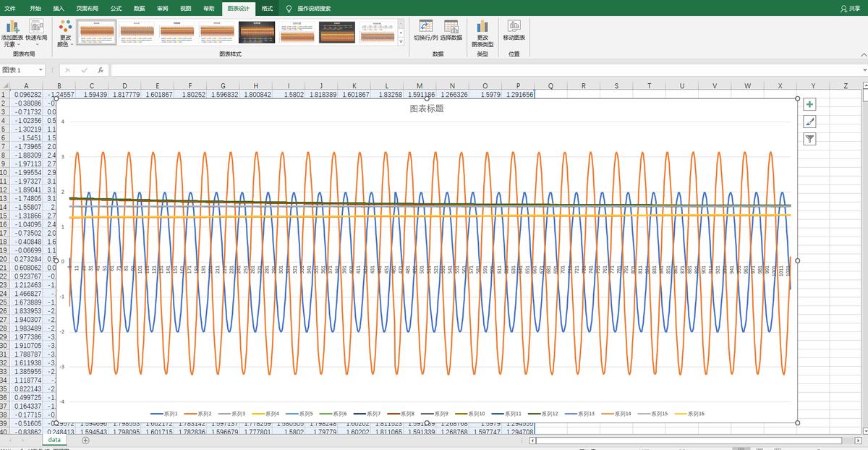Switch to the 格式 ribbon tab
The image size is (868, 450).
pos(267,8)
